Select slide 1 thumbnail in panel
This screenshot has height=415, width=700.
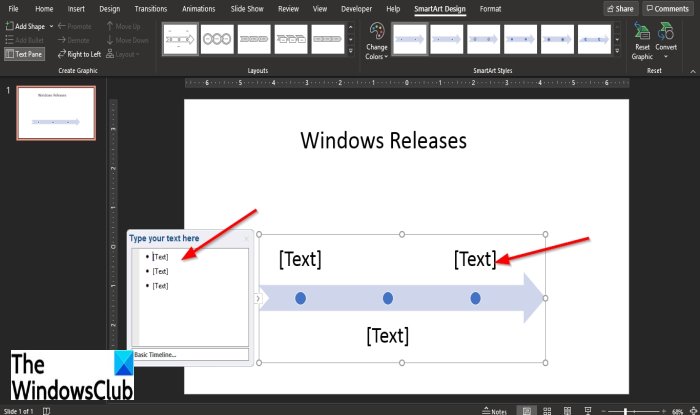coord(56,113)
